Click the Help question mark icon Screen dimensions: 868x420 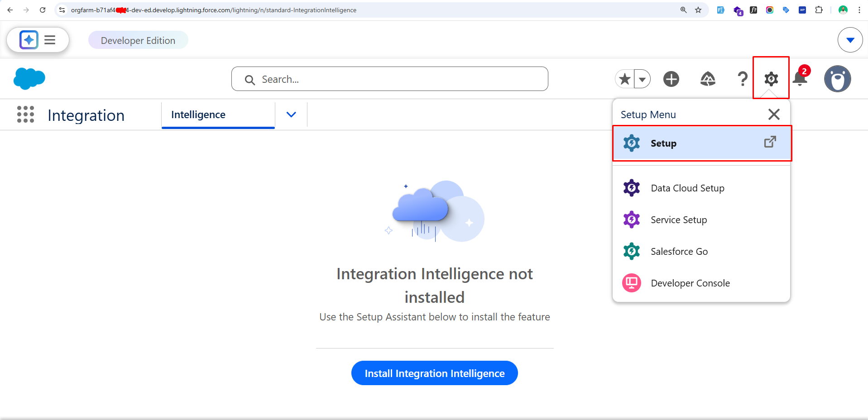coord(742,79)
